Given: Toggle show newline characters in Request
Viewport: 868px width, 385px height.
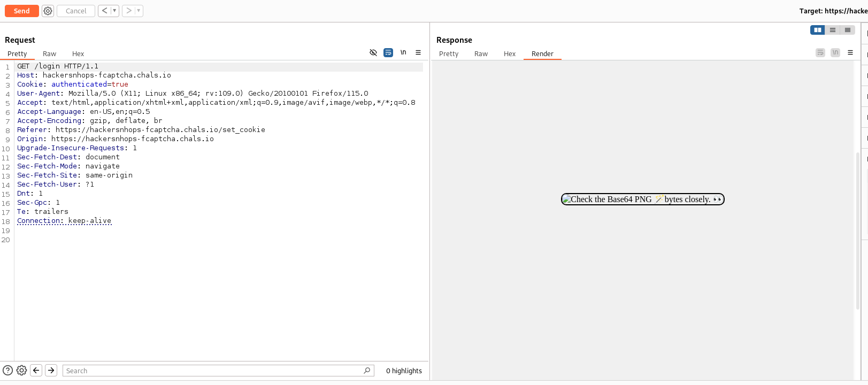Looking at the screenshot, I should (x=403, y=52).
